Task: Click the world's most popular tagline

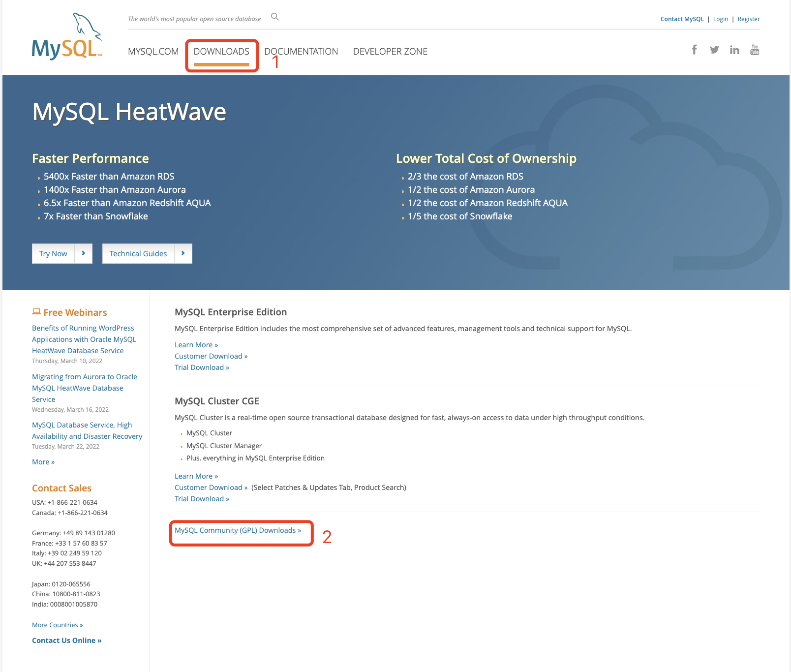Action: coord(194,19)
